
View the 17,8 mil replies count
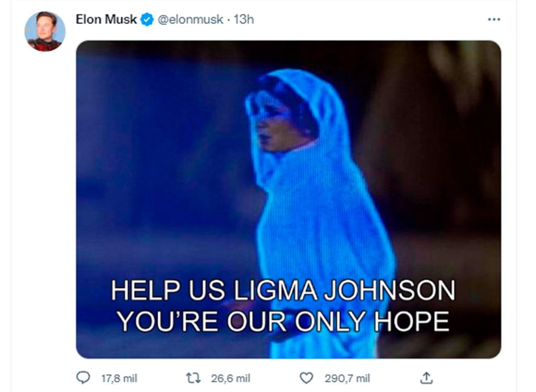119,378
